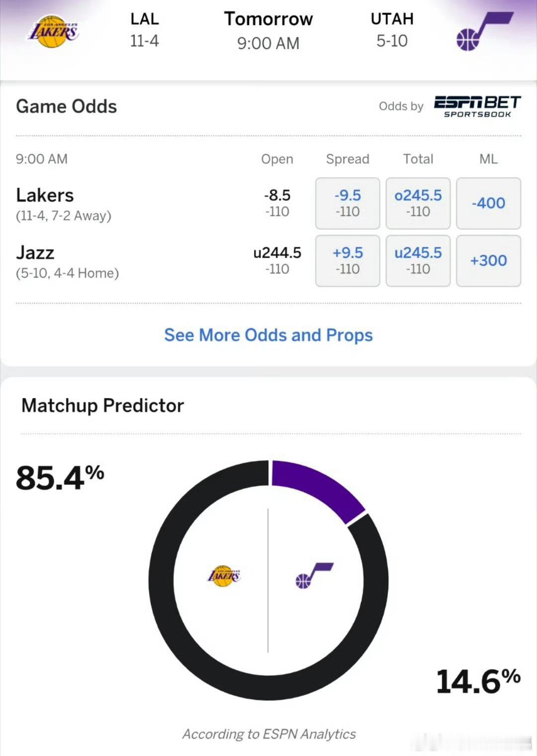Select the Lakers -9.5 spread bet
This screenshot has height=756, width=537.
tap(348, 203)
